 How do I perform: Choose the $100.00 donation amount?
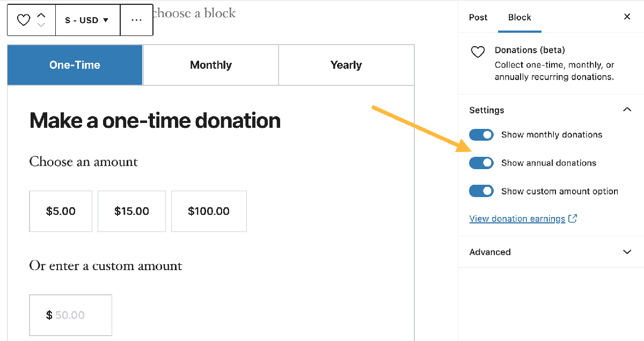click(x=209, y=212)
